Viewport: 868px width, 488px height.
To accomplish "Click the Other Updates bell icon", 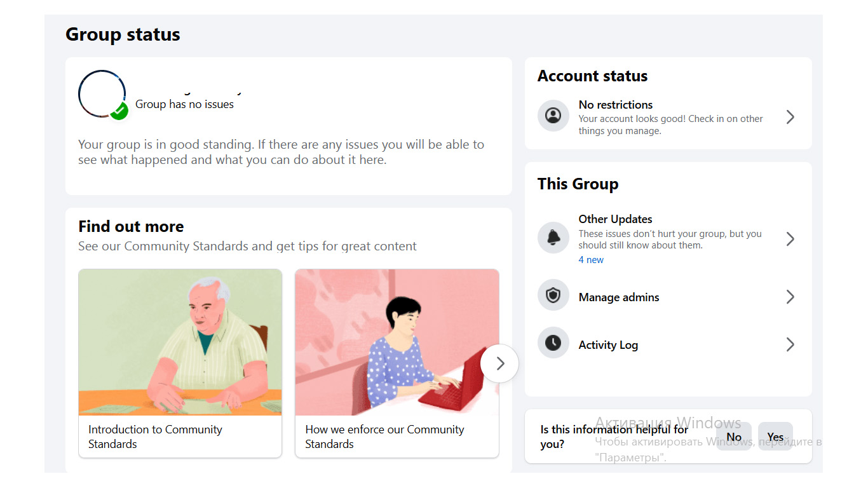I will tap(553, 238).
